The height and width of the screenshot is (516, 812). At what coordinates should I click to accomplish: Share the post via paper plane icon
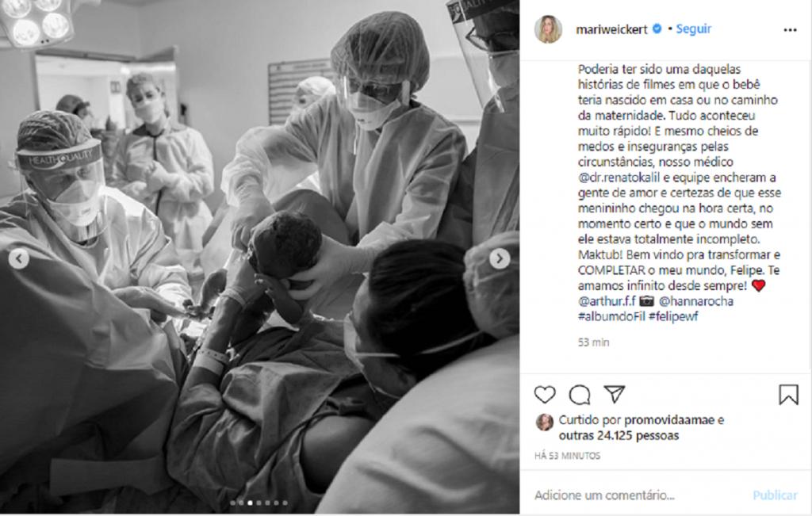click(615, 395)
